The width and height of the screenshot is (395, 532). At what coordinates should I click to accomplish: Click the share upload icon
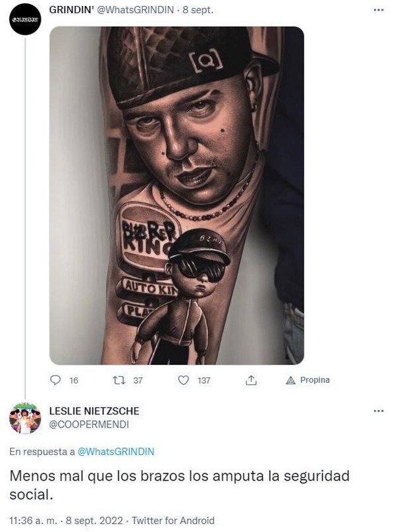[251, 380]
